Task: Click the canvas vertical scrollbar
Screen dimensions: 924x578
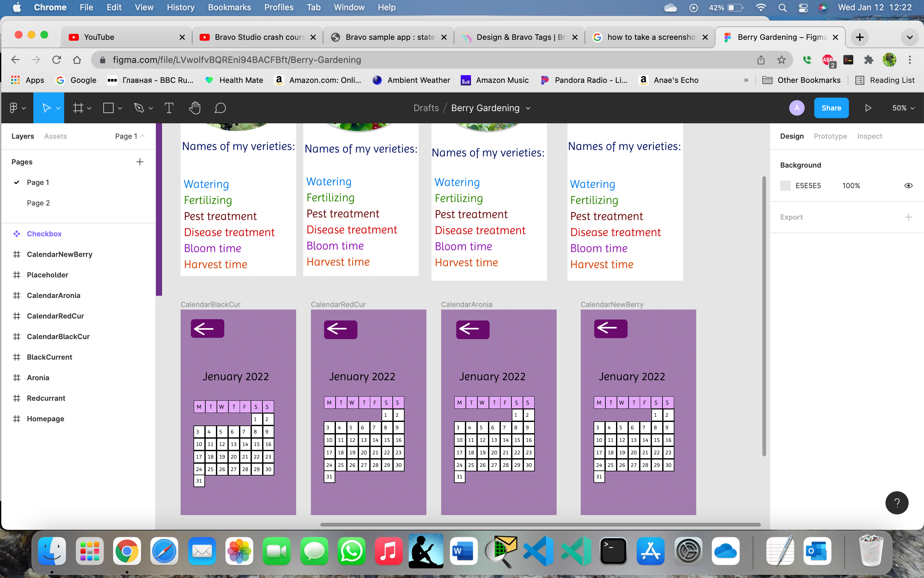Action: pos(764,316)
